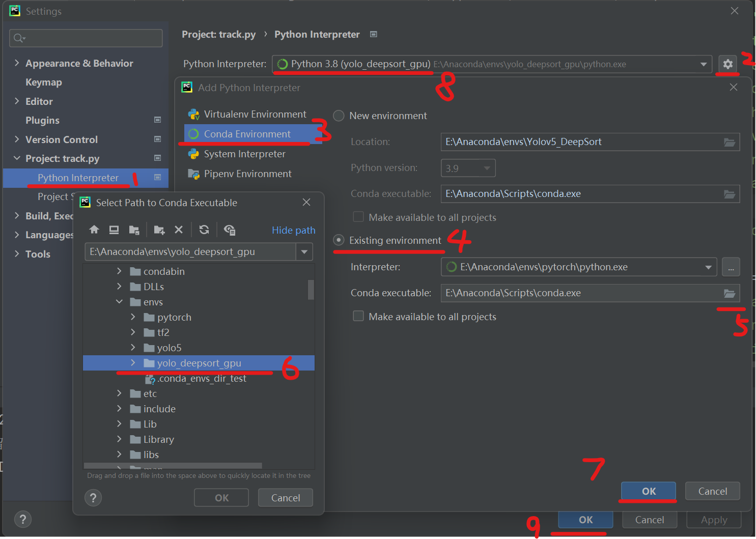Click the file chooser path text field

(x=190, y=251)
